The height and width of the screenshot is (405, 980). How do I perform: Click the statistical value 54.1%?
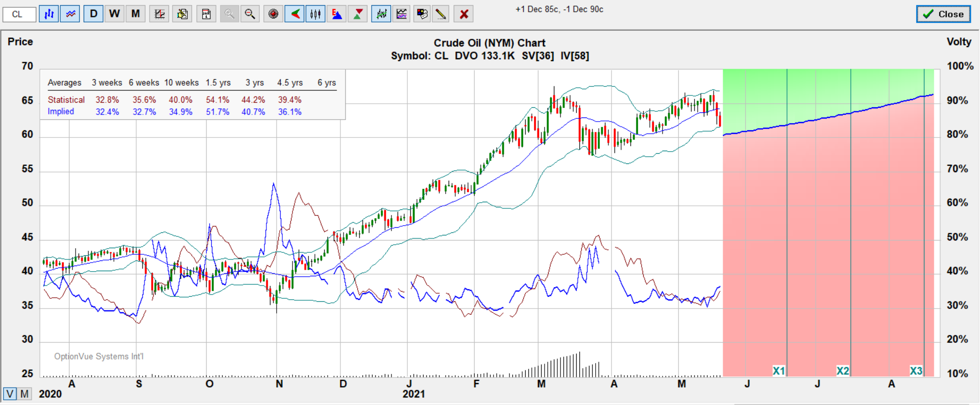(217, 100)
